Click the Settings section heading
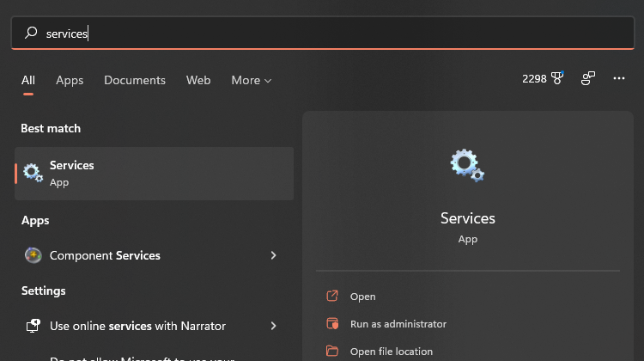 (43, 291)
